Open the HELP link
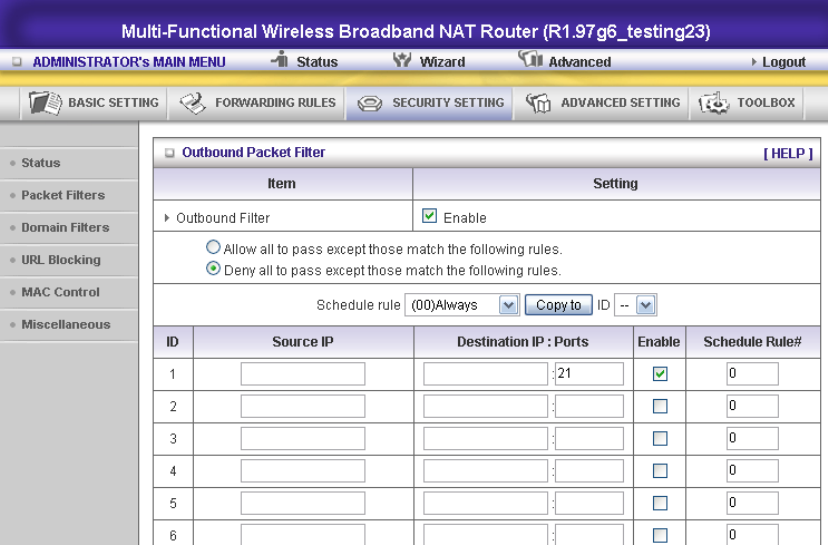 tap(788, 153)
